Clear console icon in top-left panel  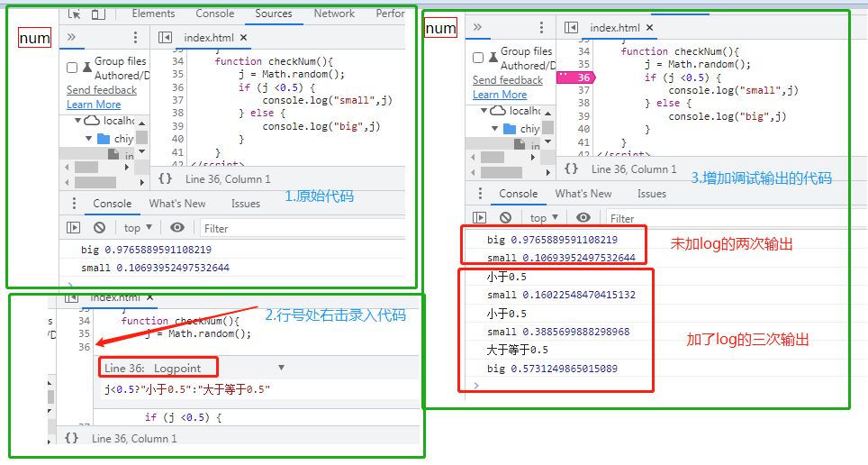(x=100, y=228)
